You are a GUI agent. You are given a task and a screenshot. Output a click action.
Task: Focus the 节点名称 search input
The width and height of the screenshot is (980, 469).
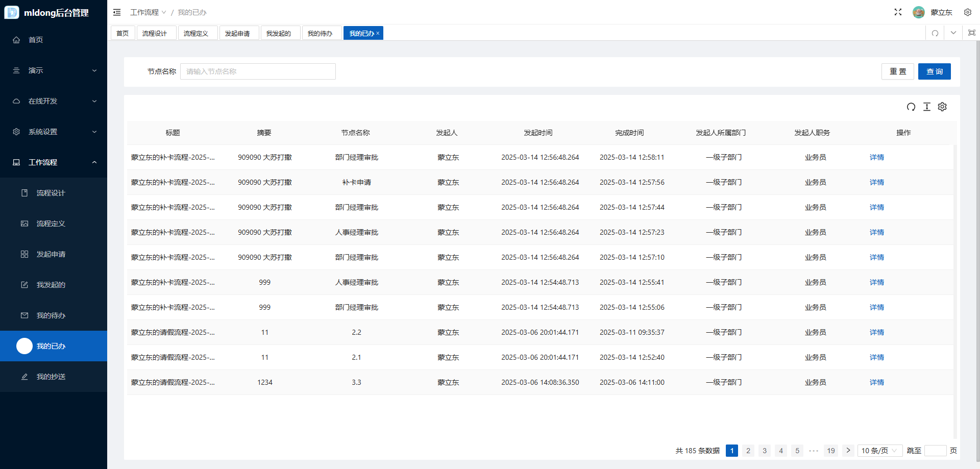(258, 71)
